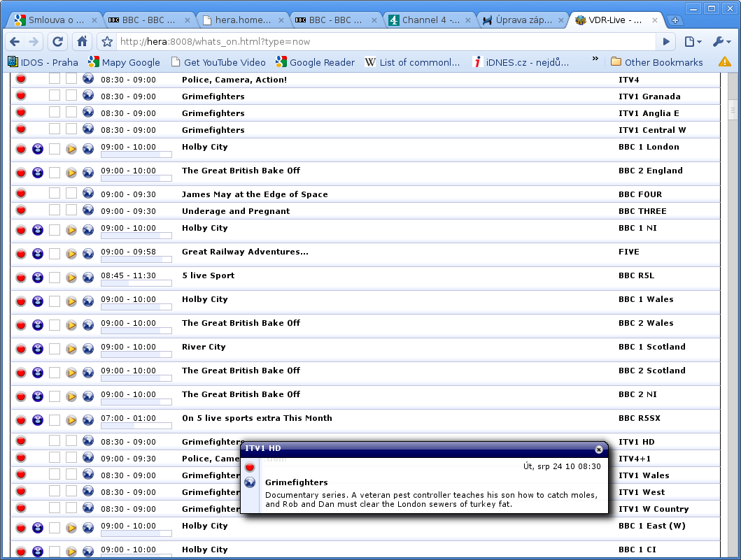The image size is (741, 560).
Task: Open List of commonl... Wikipedia bookmark
Action: 412,62
